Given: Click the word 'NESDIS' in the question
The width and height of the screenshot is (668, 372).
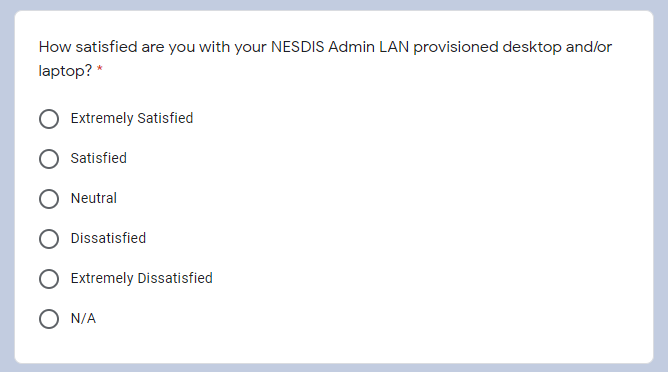Looking at the screenshot, I should click(x=298, y=47).
